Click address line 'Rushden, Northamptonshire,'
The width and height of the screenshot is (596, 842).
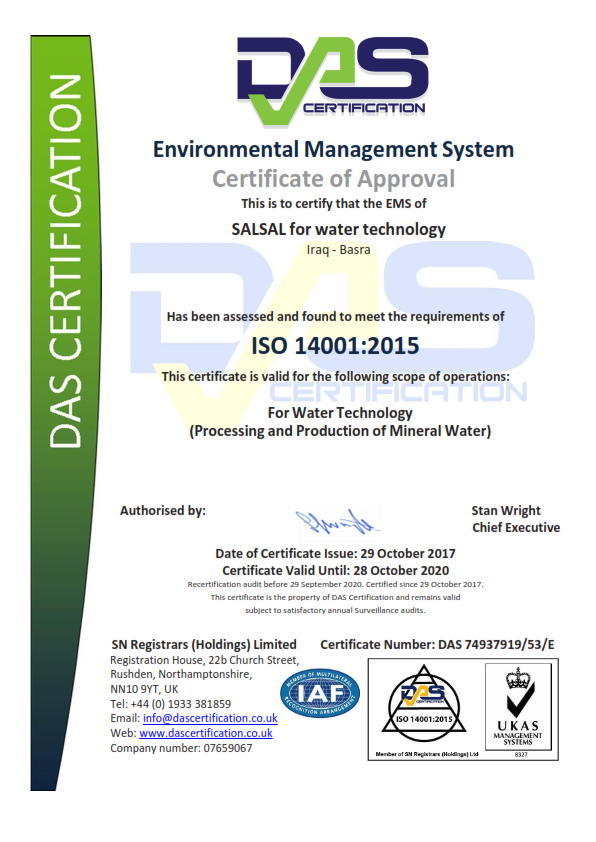181,674
